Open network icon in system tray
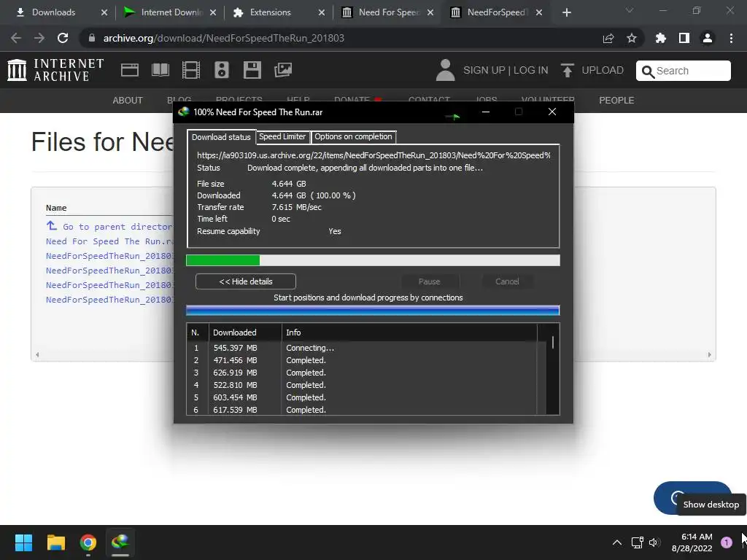The image size is (747, 560). (x=637, y=542)
